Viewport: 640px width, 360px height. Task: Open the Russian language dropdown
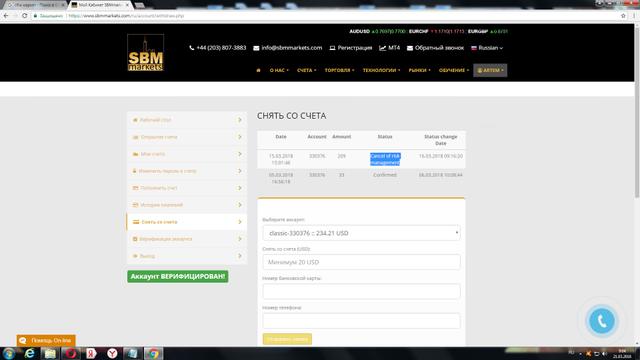487,48
